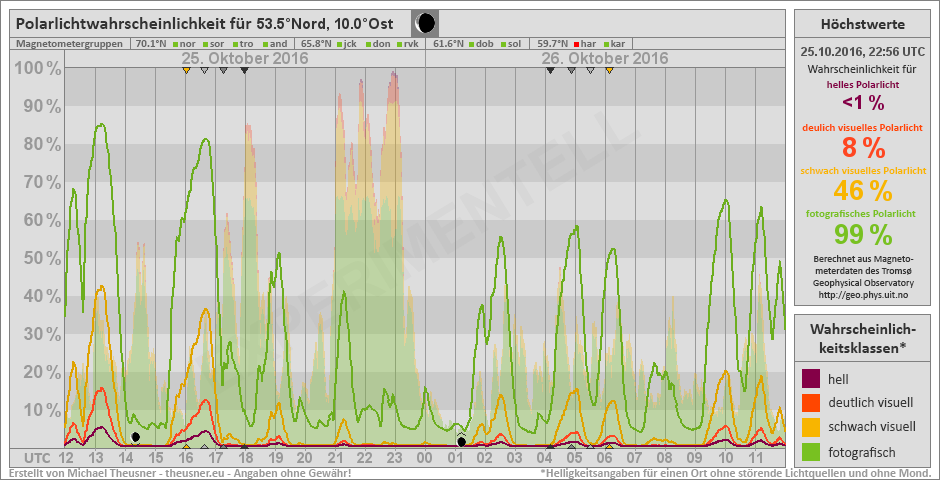The height and width of the screenshot is (480, 940).
Task: Click the red 'har' station status indicator
Action: pos(576,44)
